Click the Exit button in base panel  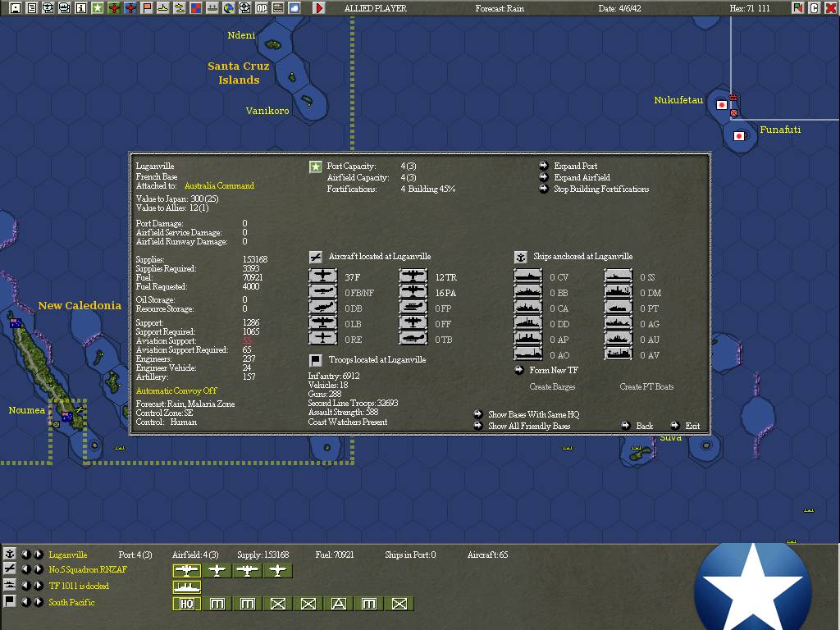685,426
